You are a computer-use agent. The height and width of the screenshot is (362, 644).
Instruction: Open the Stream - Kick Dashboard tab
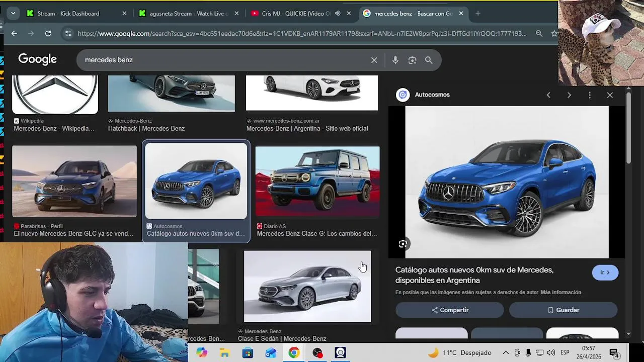click(75, 14)
